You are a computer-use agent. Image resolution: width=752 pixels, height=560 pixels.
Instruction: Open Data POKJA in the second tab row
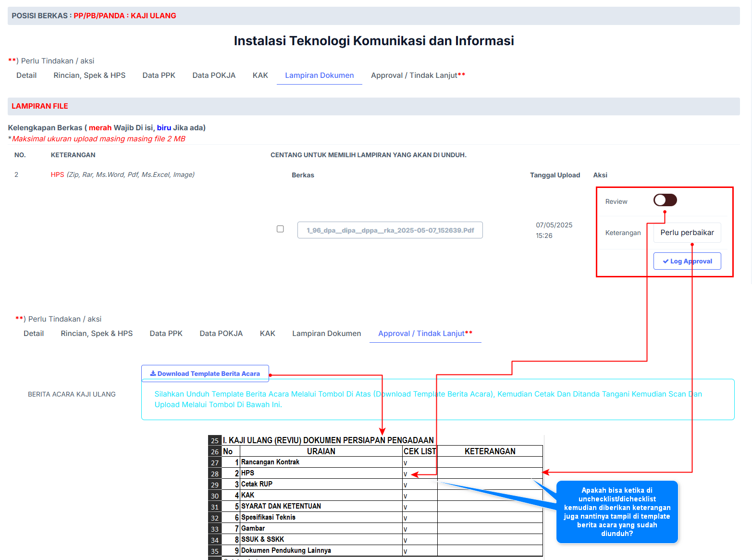tap(221, 334)
